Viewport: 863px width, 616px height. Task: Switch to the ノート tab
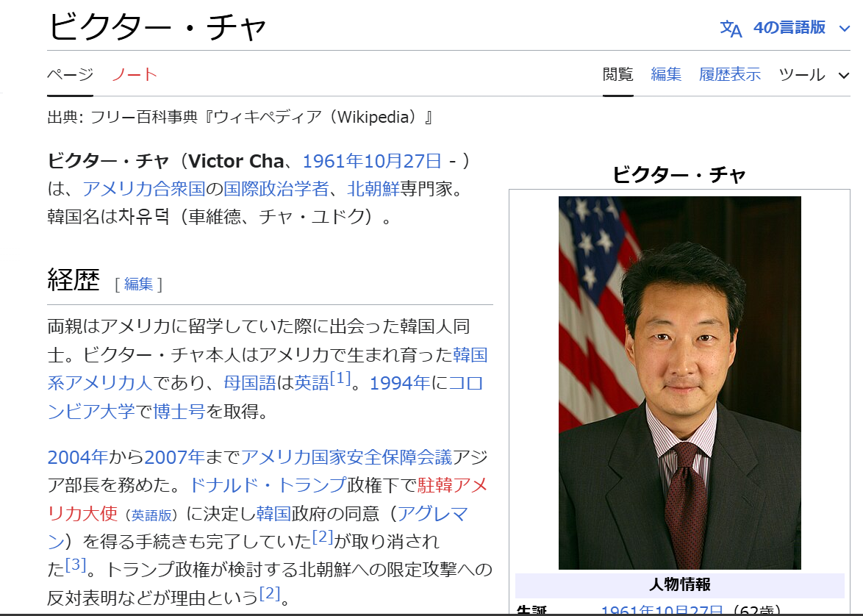tap(135, 74)
